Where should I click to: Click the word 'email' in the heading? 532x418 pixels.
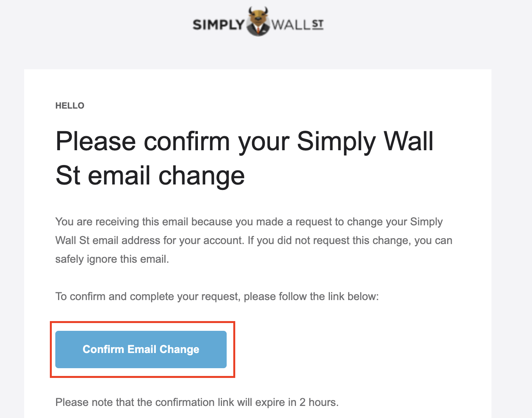pos(119,176)
